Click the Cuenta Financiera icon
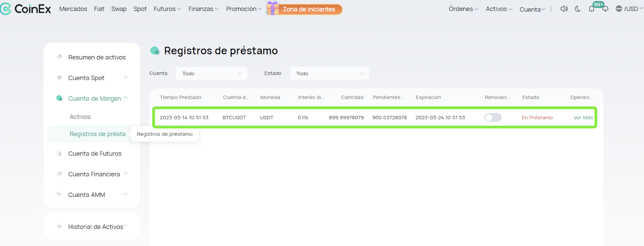 coord(59,174)
